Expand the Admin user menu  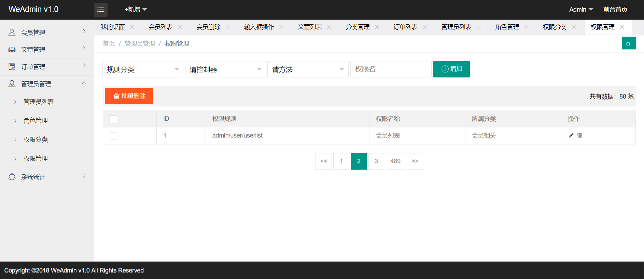point(581,10)
